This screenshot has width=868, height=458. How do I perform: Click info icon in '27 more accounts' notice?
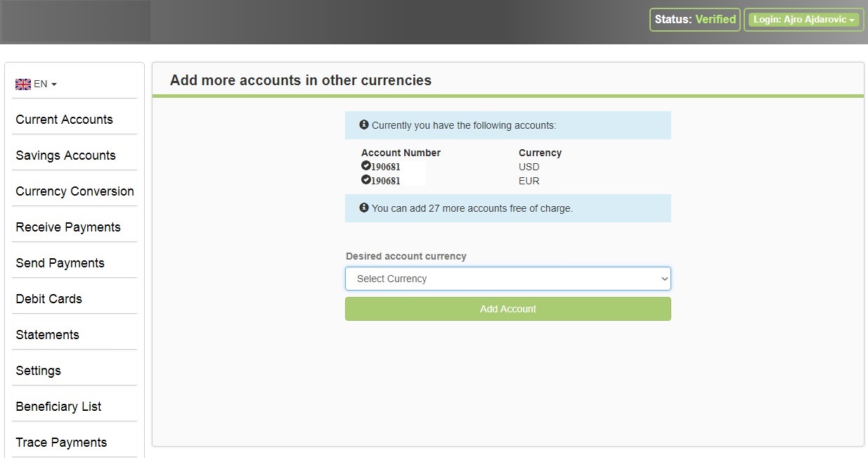364,208
